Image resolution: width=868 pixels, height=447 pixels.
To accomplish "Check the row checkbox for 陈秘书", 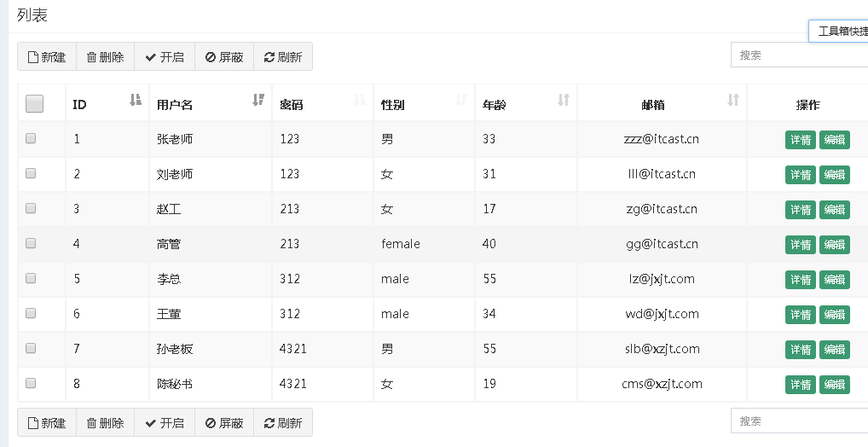I will point(31,383).
